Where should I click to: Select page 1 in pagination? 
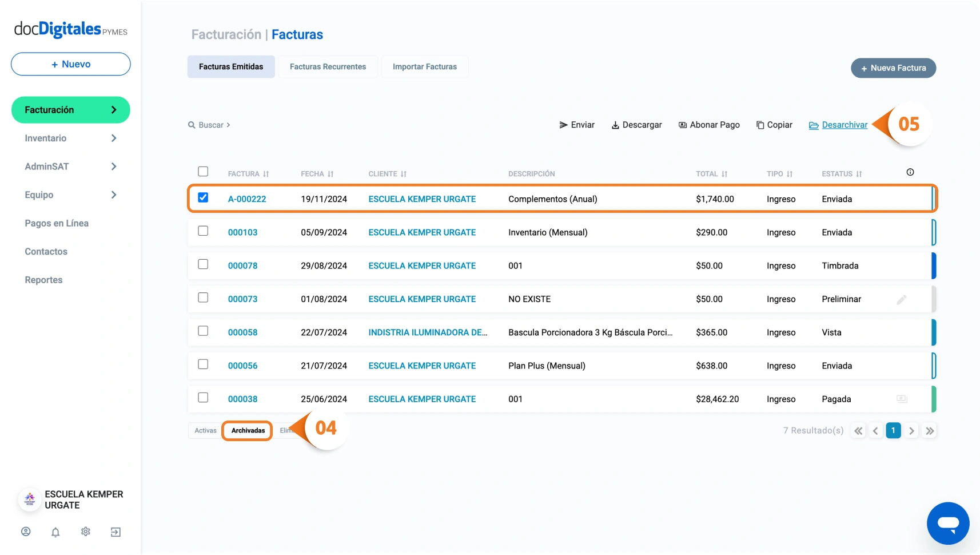coord(893,430)
